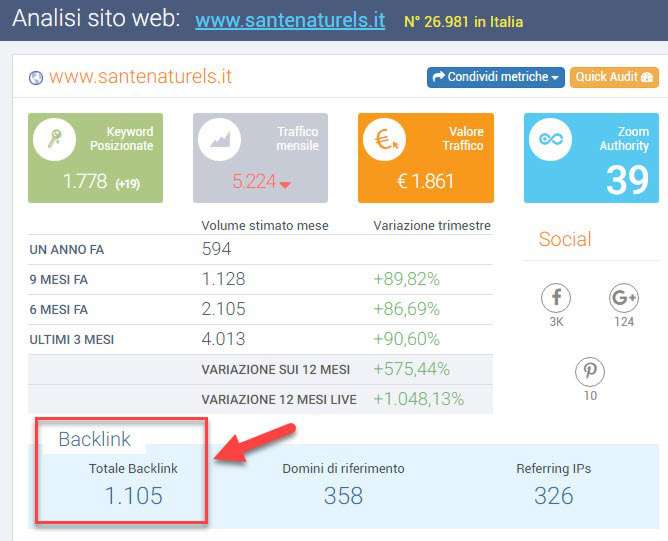The height and width of the screenshot is (541, 668).
Task: Click the Zoom Authority score 39
Action: click(627, 180)
